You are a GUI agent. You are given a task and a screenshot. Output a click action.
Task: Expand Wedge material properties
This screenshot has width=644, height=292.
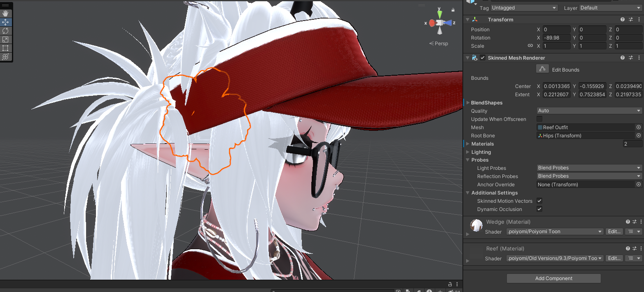[x=467, y=234]
